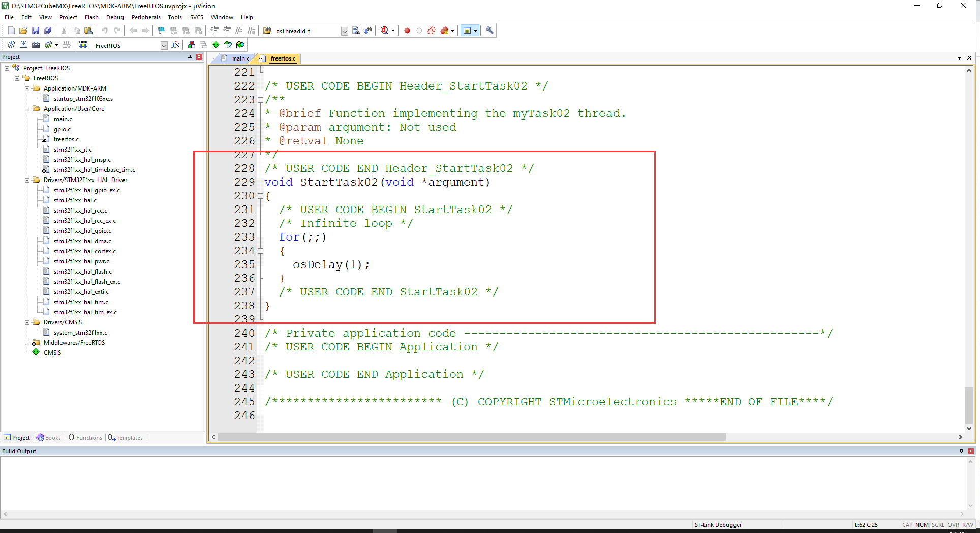Image resolution: width=980 pixels, height=533 pixels.
Task: Open the window layout dropdown arrow
Action: click(x=476, y=31)
